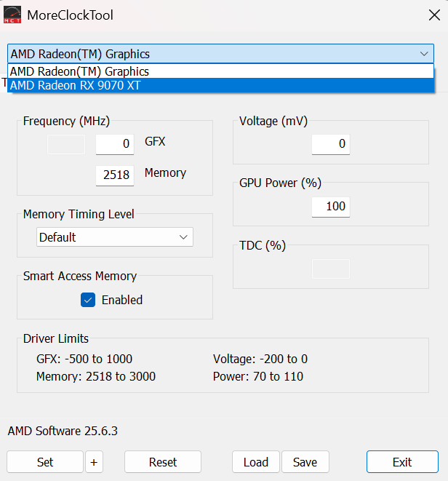The width and height of the screenshot is (448, 481).
Task: Click the GFX frequency input field
Action: click(115, 144)
